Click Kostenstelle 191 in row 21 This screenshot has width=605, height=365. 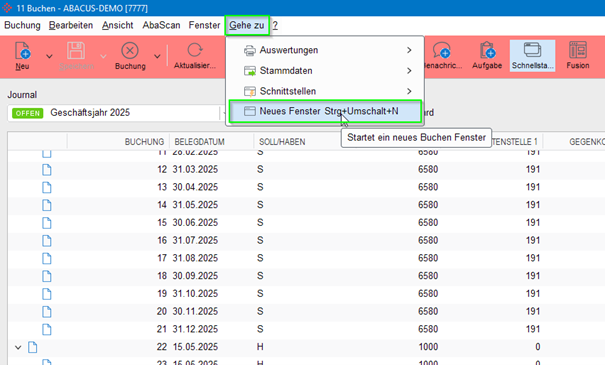(533, 329)
